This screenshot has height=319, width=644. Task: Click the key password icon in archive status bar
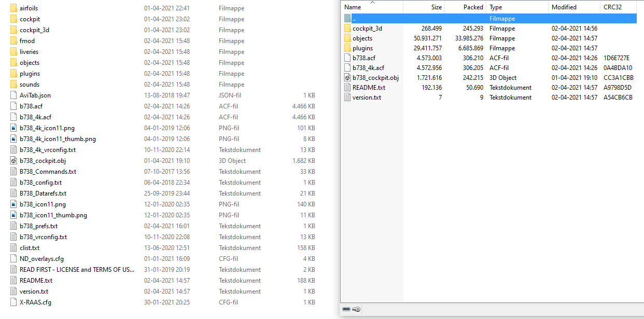click(356, 309)
